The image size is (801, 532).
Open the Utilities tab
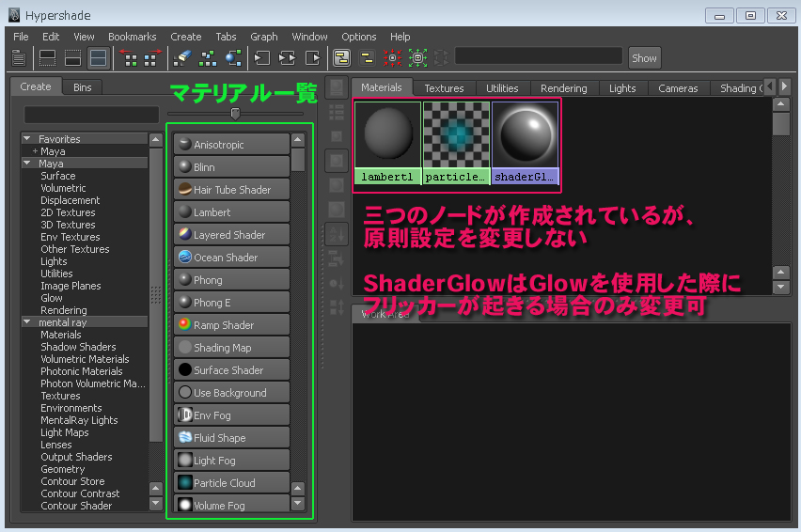tap(502, 88)
